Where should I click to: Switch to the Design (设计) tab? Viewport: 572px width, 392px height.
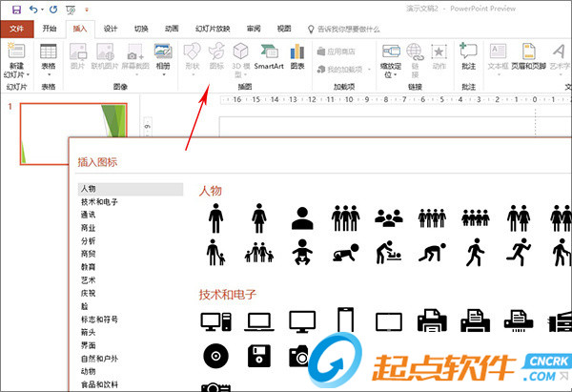pos(111,29)
